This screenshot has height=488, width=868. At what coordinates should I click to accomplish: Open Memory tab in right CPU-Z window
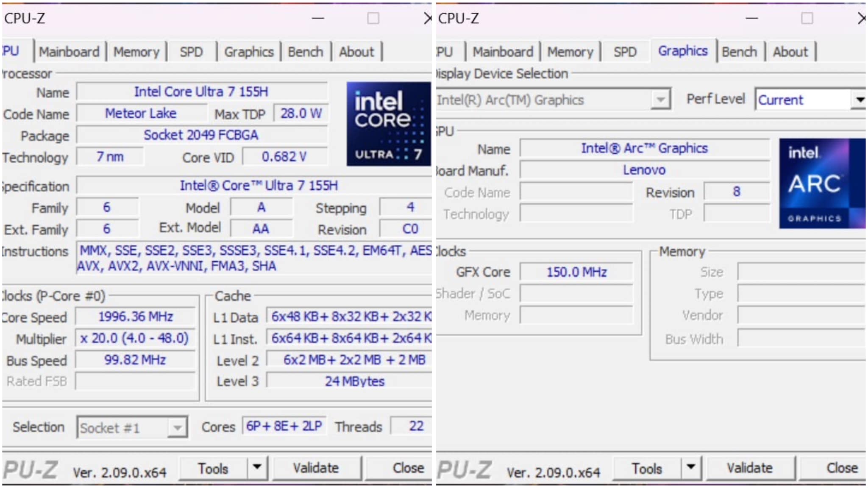[570, 52]
